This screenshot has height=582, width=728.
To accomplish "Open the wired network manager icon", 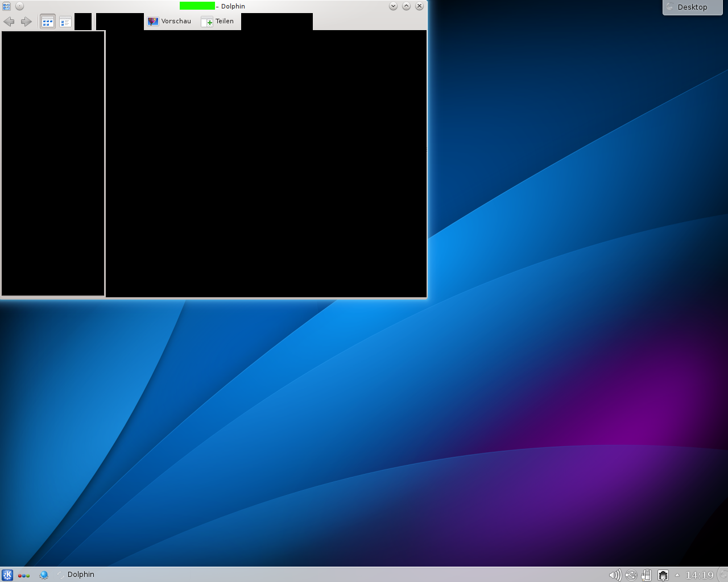I will pyautogui.click(x=663, y=575).
